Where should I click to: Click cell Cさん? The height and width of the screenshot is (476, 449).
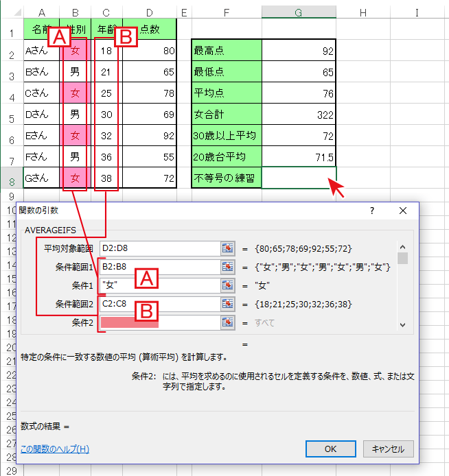(x=42, y=93)
